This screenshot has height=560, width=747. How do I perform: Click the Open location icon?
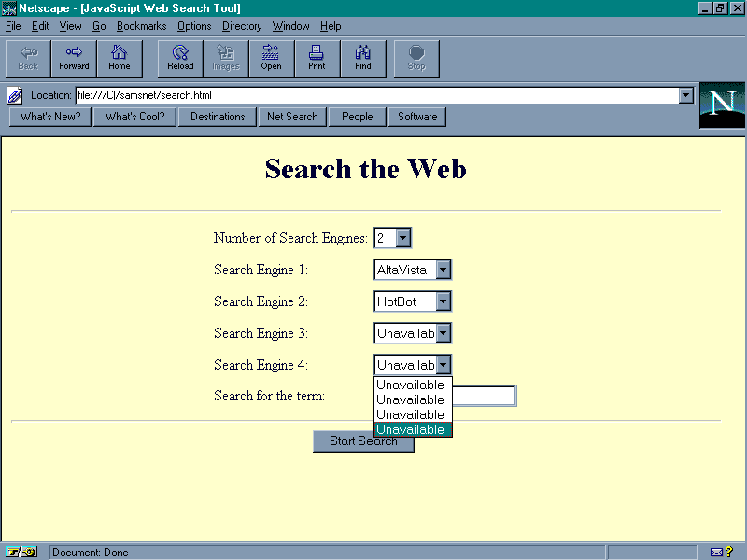coord(271,58)
